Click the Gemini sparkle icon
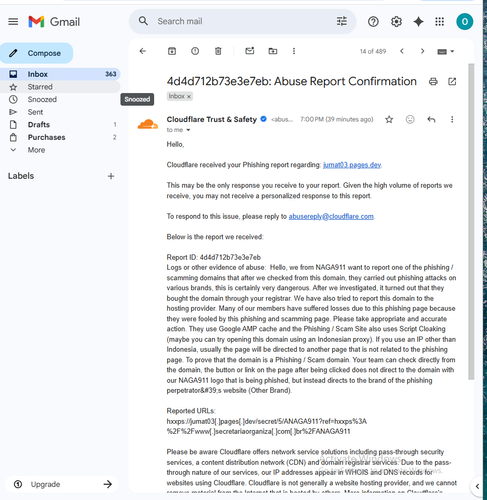The image size is (487, 500). (418, 22)
